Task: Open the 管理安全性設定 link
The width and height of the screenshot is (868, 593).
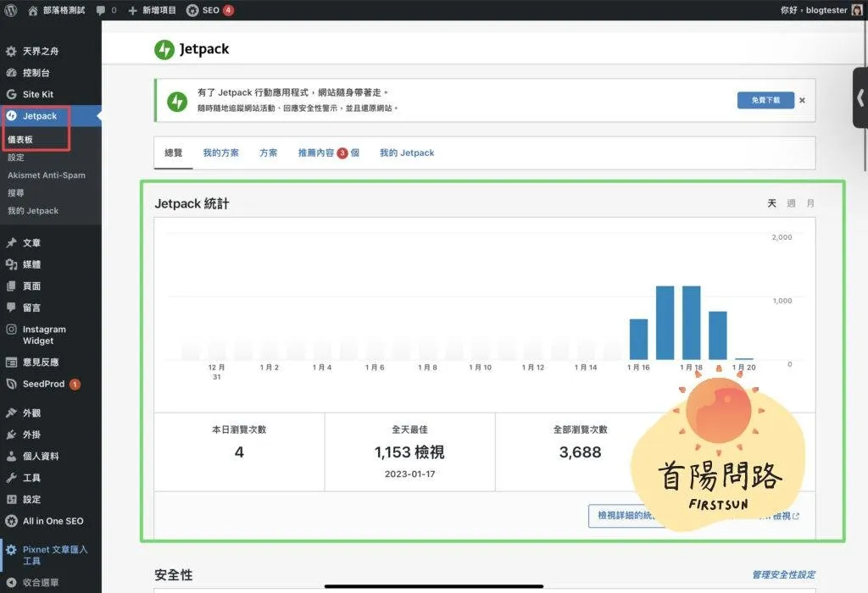Action: pos(783,575)
